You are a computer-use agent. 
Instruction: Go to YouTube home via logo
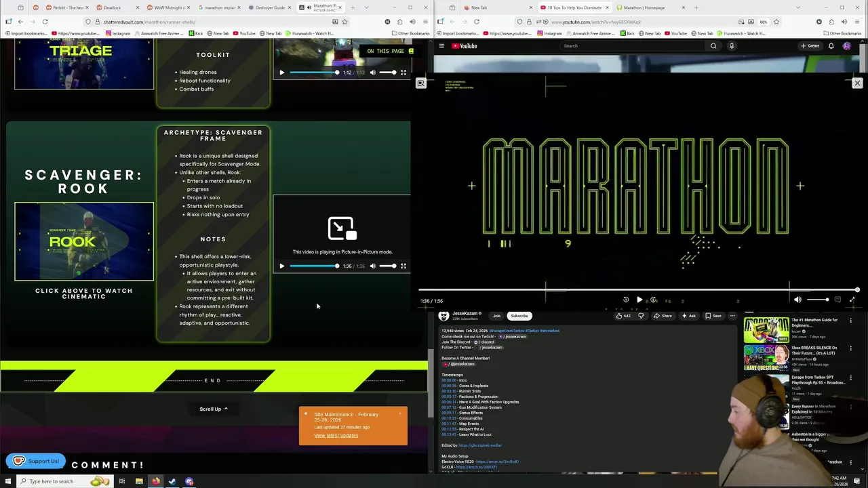(465, 46)
